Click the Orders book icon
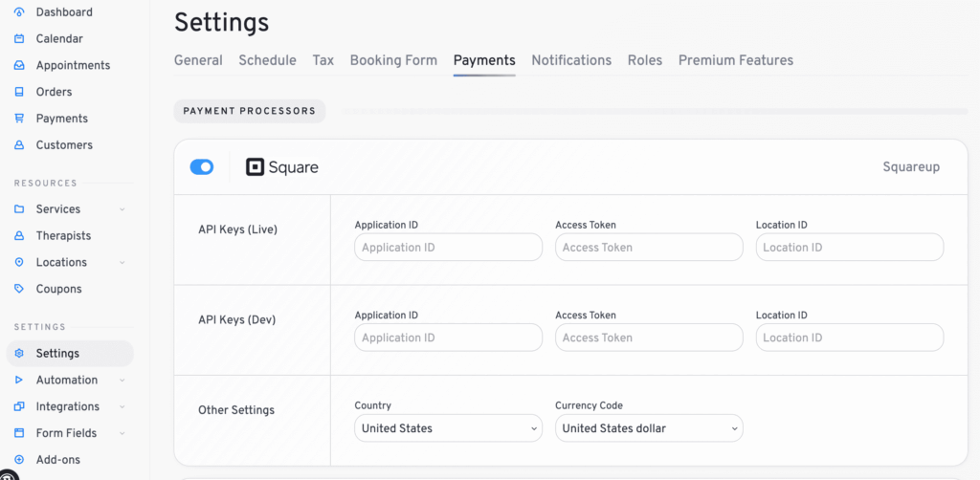The image size is (980, 480). pos(19,92)
